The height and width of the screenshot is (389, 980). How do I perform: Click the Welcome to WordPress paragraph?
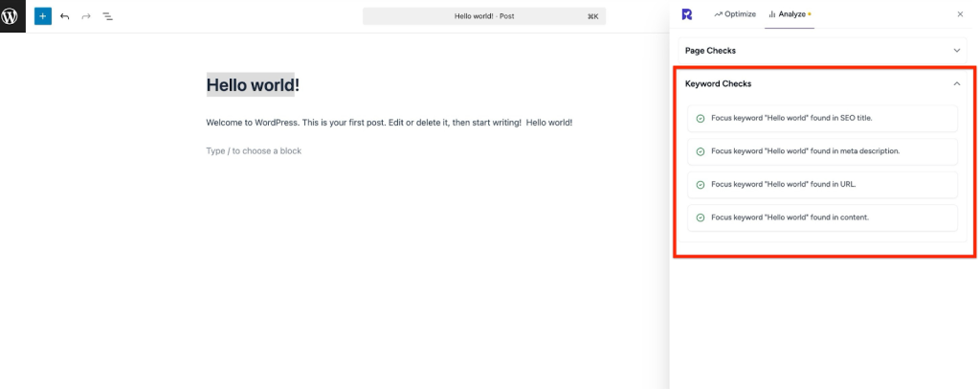(x=389, y=123)
